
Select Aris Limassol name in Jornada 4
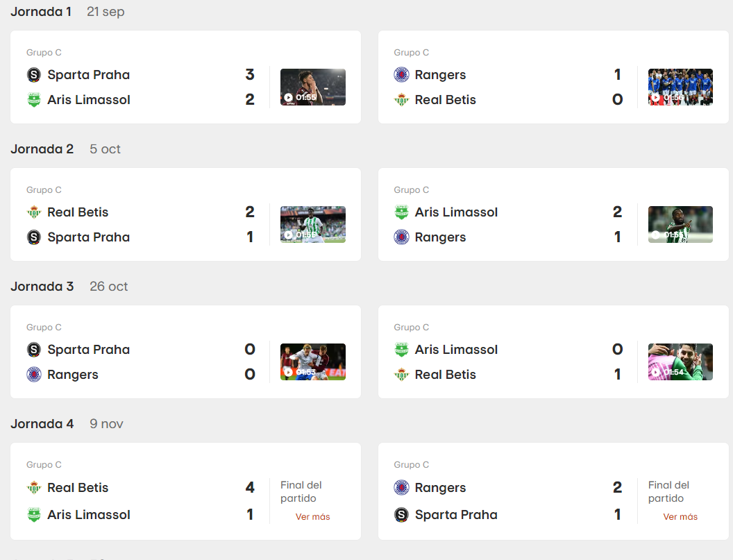(88, 515)
